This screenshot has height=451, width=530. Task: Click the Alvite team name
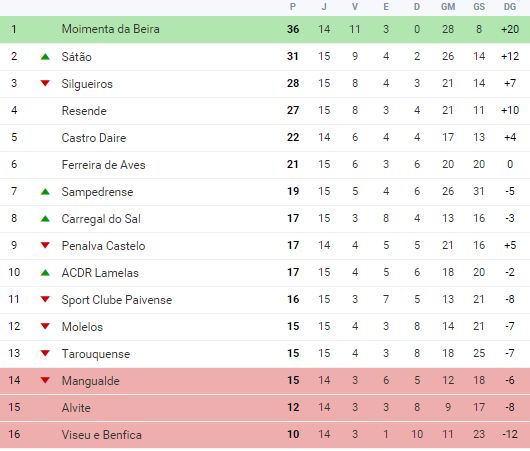tap(76, 407)
